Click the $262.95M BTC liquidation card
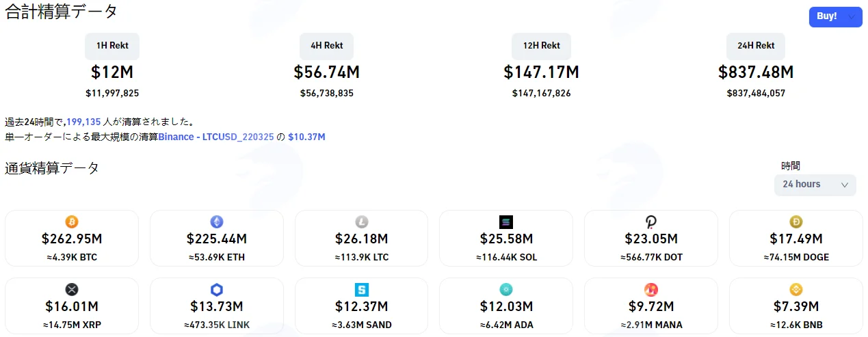Screen dimensions: 868x337 72,238
